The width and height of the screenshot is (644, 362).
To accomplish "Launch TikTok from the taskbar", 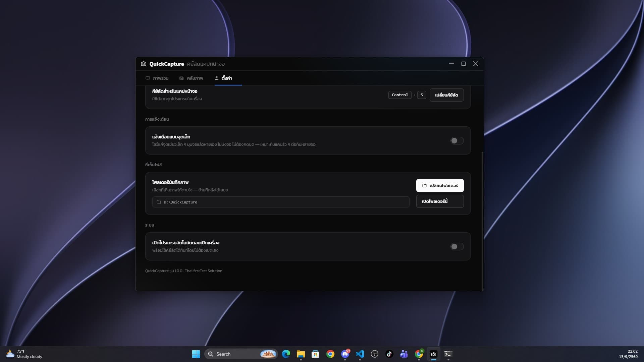I will click(x=389, y=354).
